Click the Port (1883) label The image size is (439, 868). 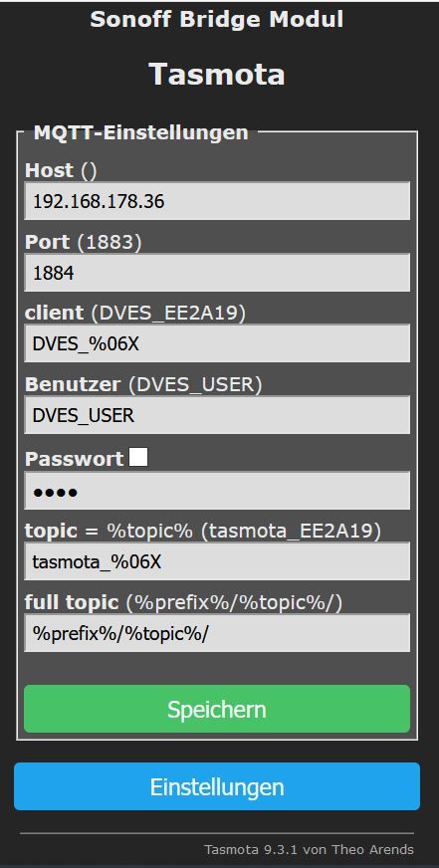(x=83, y=242)
